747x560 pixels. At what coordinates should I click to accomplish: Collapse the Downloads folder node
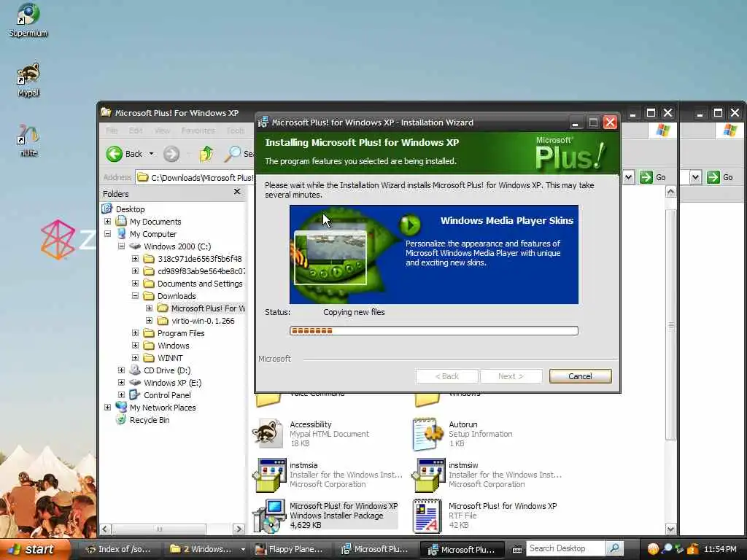tap(135, 296)
